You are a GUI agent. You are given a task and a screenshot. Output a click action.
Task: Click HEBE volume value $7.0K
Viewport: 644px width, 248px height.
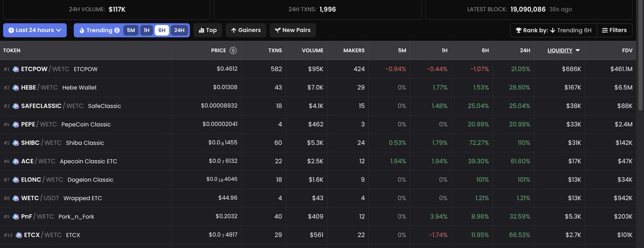315,87
